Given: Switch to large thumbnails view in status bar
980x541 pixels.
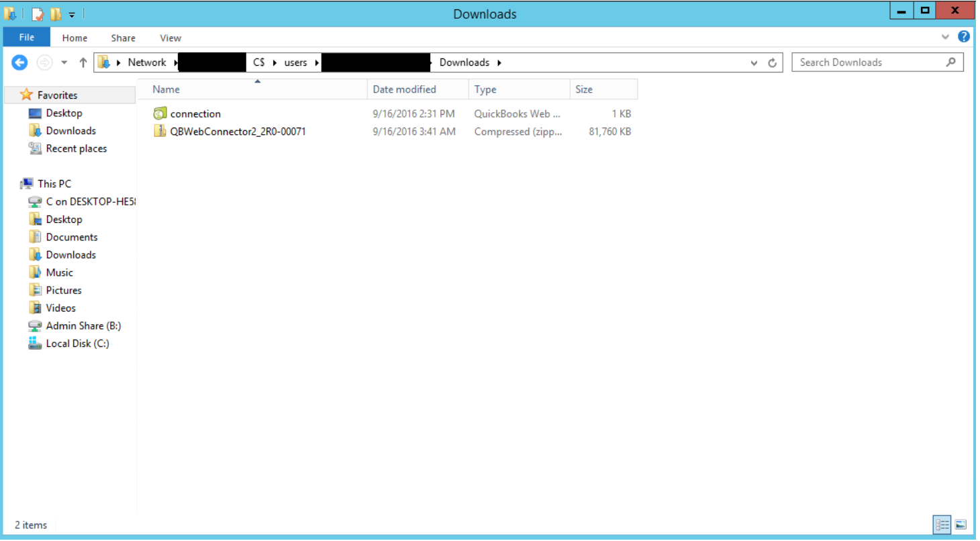Looking at the screenshot, I should tap(961, 525).
